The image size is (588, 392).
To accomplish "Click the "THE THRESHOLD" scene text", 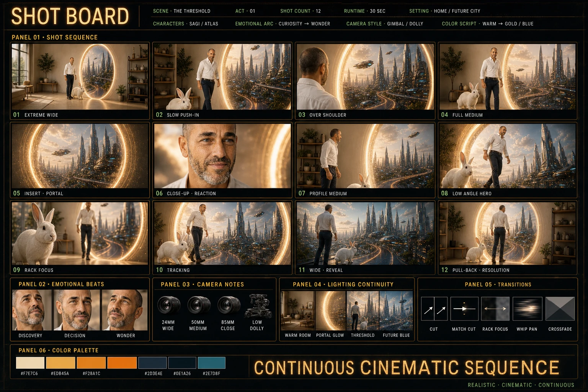I will [x=192, y=11].
